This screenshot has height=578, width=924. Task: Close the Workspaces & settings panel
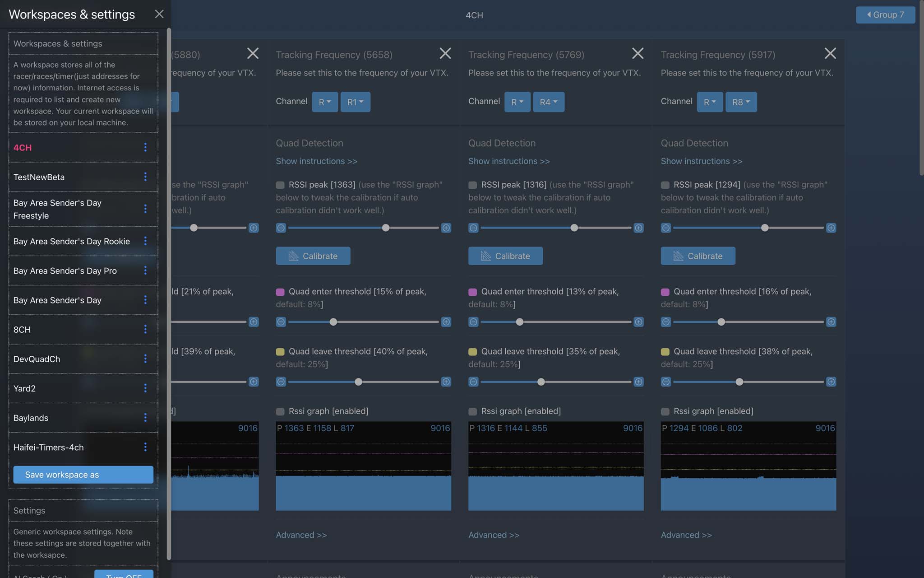coord(159,14)
